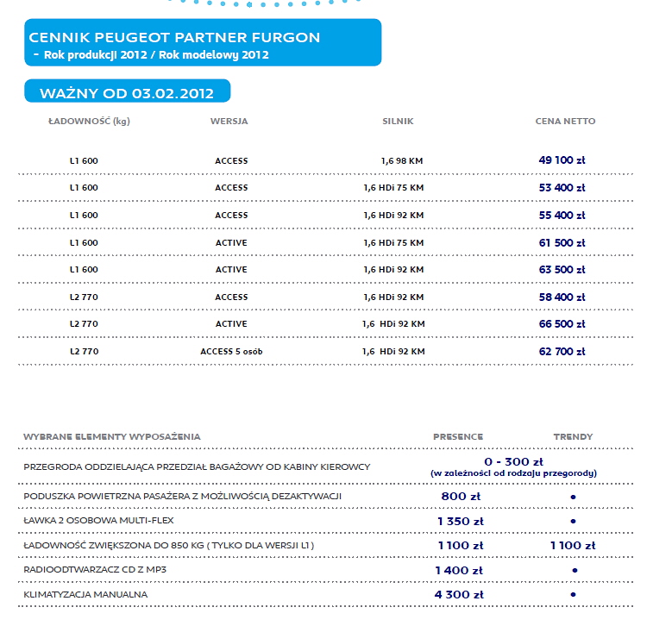Click 'ACCESS' in the 58 400 zł row
Viewport: 672px width, 626px height.
231,297
